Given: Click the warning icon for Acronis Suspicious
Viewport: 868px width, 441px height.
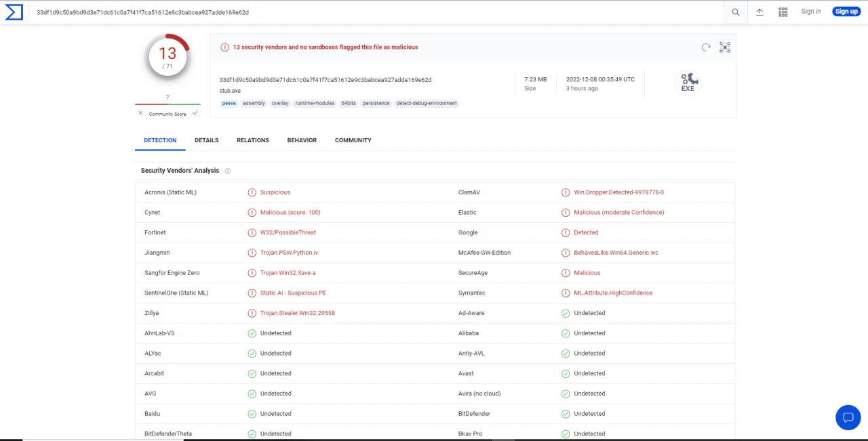Looking at the screenshot, I should [252, 192].
